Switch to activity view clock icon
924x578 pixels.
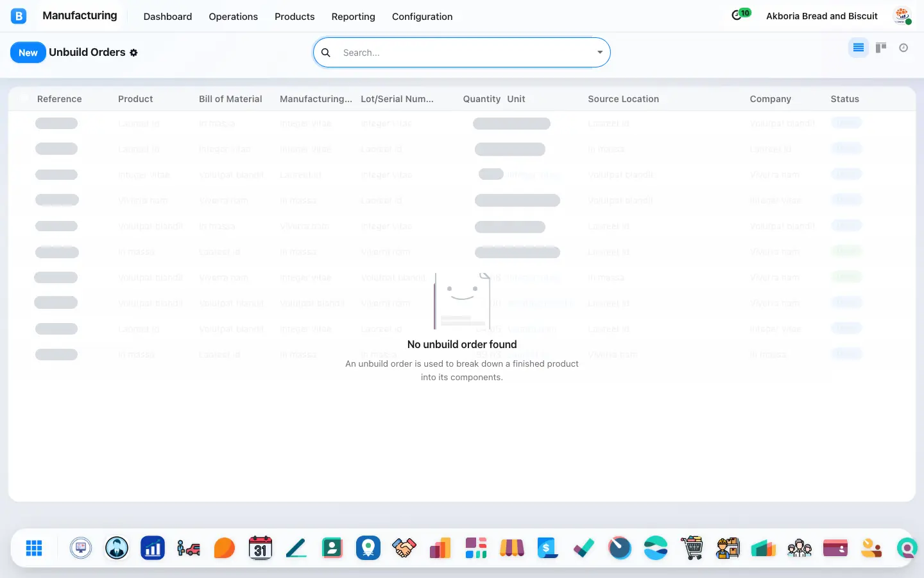(x=903, y=48)
